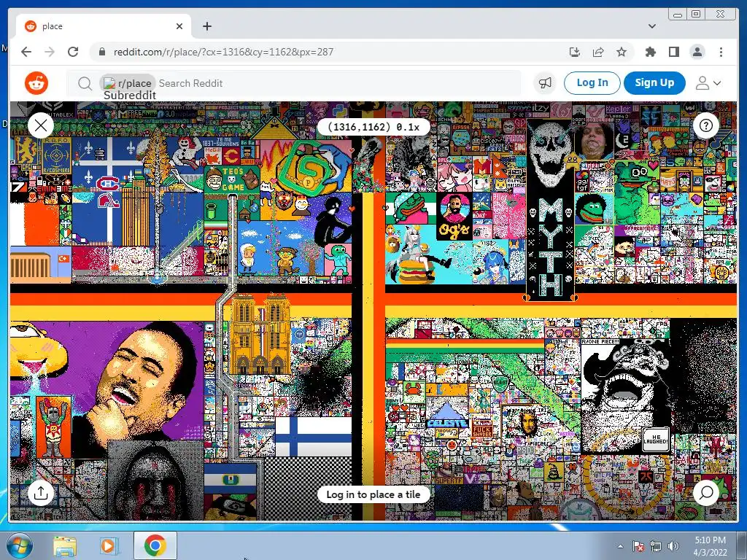Screen dimensions: 747x560
Task: Click the Action Center flag icon
Action: [638, 547]
